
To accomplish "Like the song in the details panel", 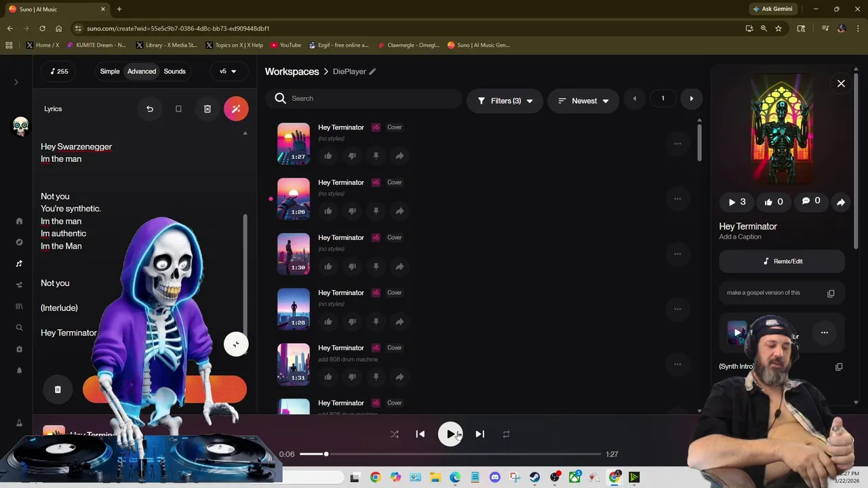I will tap(774, 202).
